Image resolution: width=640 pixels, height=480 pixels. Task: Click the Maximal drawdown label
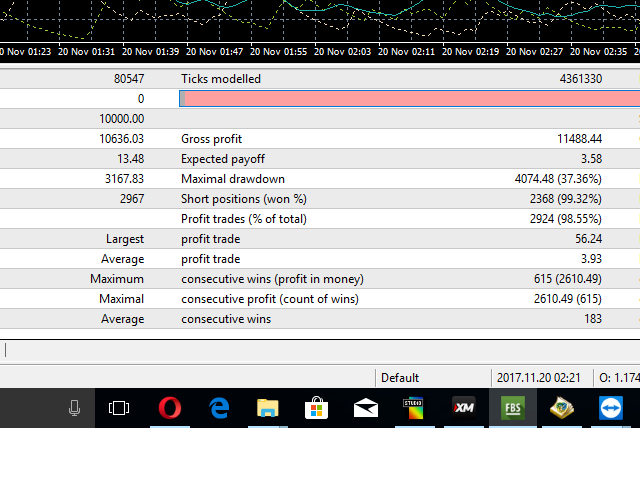[x=233, y=179]
